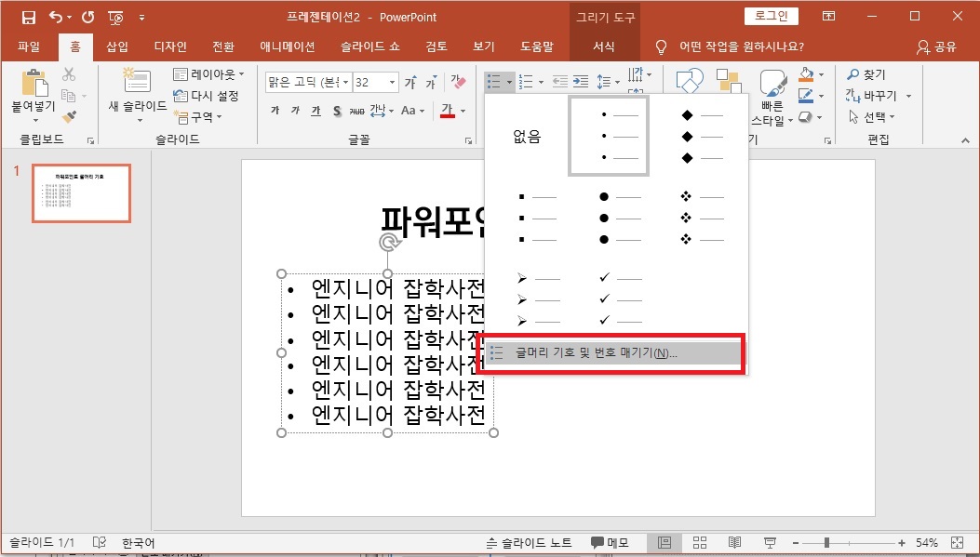Select slide 1 thumbnail
The image size is (980, 557).
click(81, 193)
